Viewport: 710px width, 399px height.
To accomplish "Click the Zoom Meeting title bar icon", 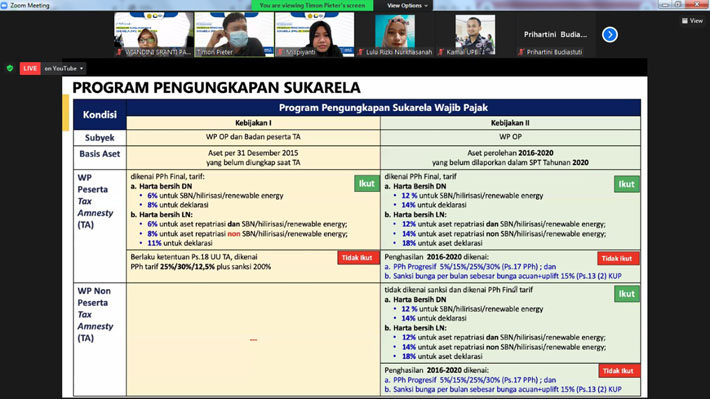I will pos(4,5).
